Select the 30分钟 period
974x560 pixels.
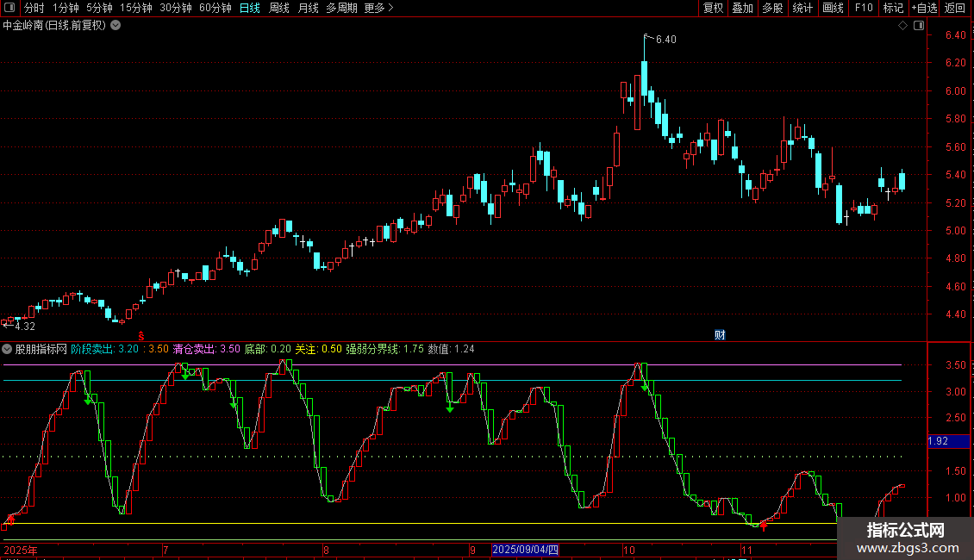(x=175, y=8)
